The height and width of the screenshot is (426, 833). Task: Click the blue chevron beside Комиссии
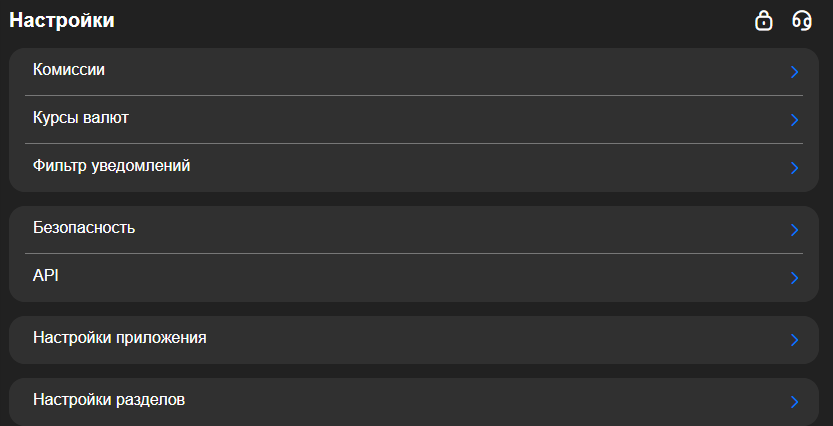pos(794,72)
